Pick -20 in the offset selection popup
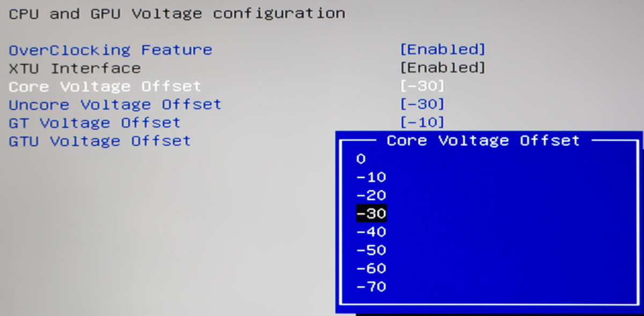The width and height of the screenshot is (644, 316). 370,195
